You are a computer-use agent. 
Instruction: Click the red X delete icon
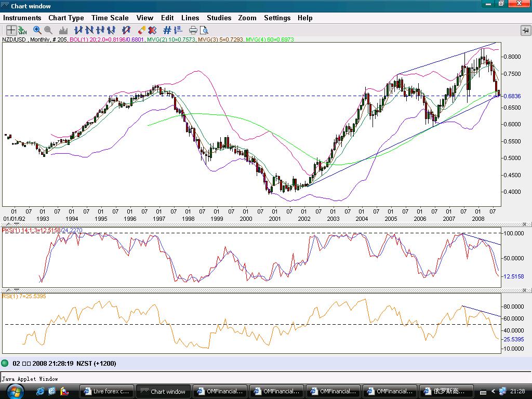click(152, 30)
